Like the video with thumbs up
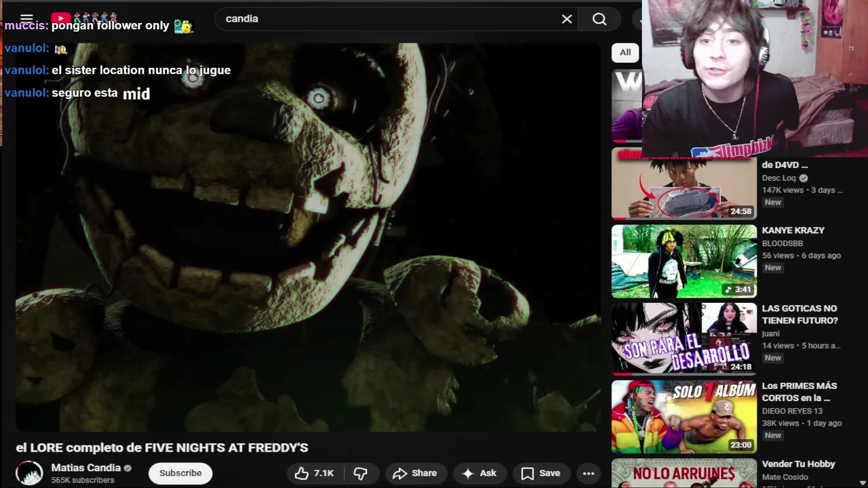Viewport: 868px width, 488px height. [x=315, y=473]
